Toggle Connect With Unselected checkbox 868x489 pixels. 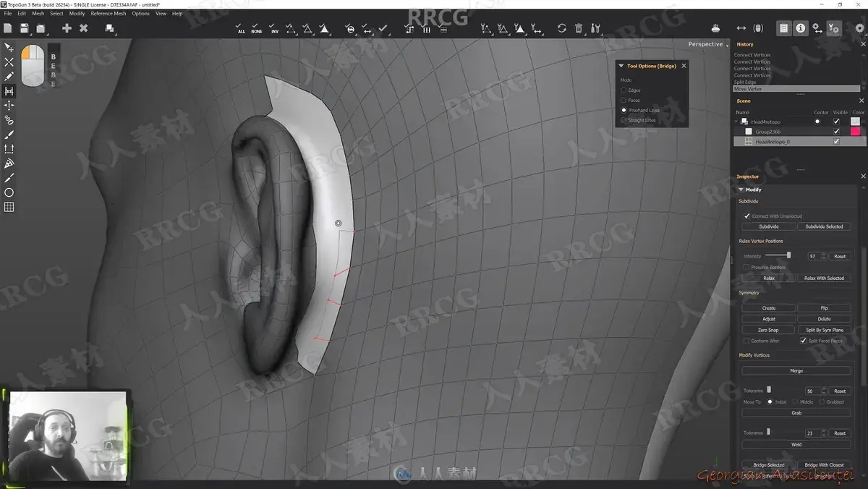747,216
